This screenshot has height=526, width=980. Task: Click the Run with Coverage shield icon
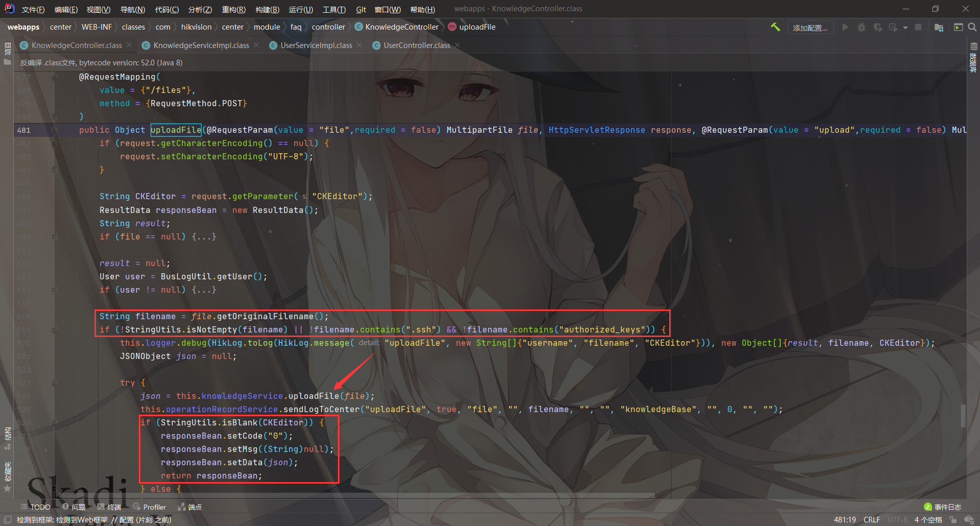(x=878, y=27)
